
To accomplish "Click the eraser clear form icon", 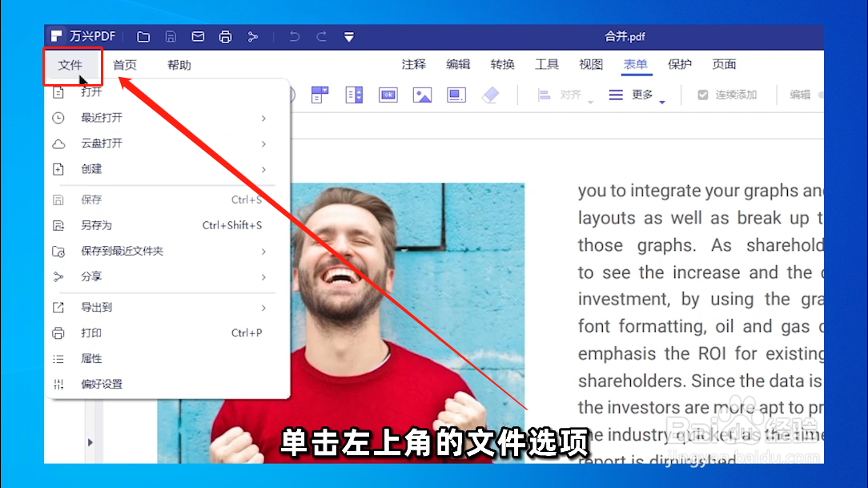I will pyautogui.click(x=491, y=95).
